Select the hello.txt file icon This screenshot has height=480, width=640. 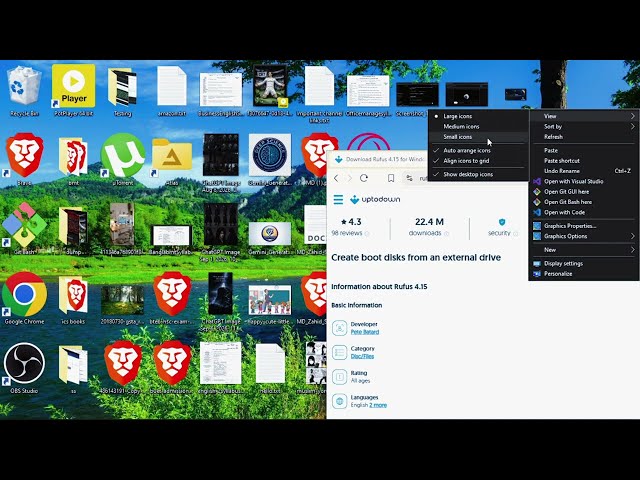click(x=270, y=368)
